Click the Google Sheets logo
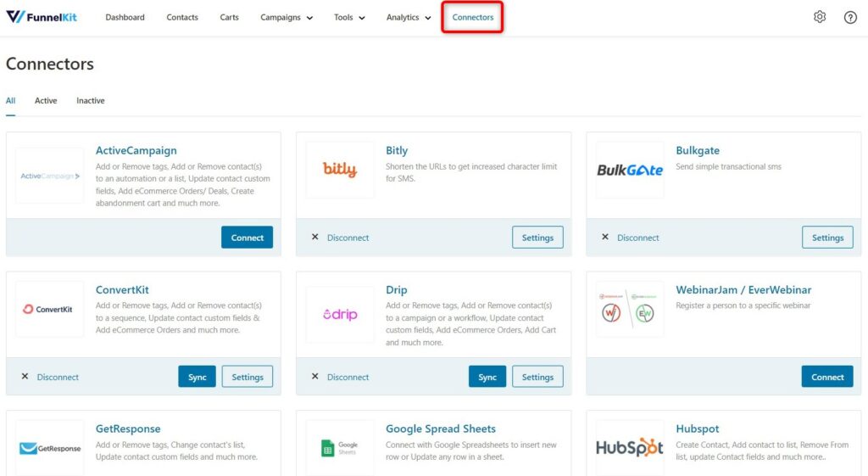The height and width of the screenshot is (476, 868). [x=340, y=448]
